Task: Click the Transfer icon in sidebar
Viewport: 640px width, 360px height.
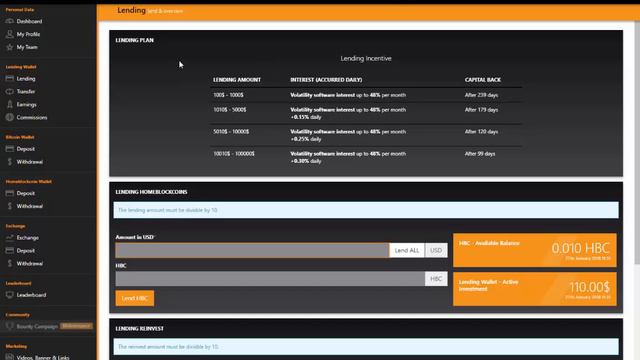Action: click(10, 91)
